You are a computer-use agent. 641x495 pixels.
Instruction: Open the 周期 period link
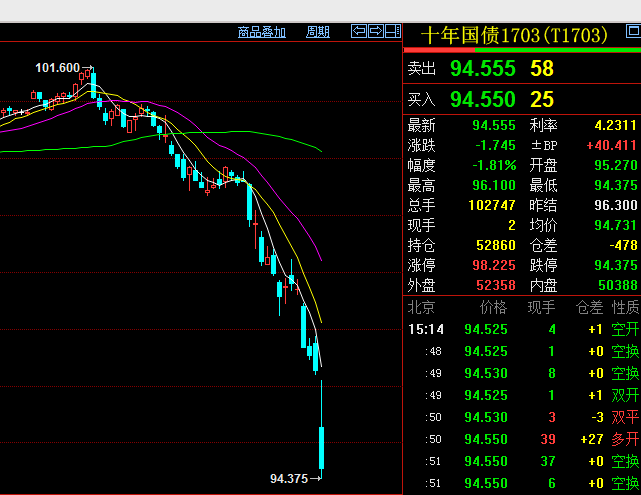click(x=318, y=32)
